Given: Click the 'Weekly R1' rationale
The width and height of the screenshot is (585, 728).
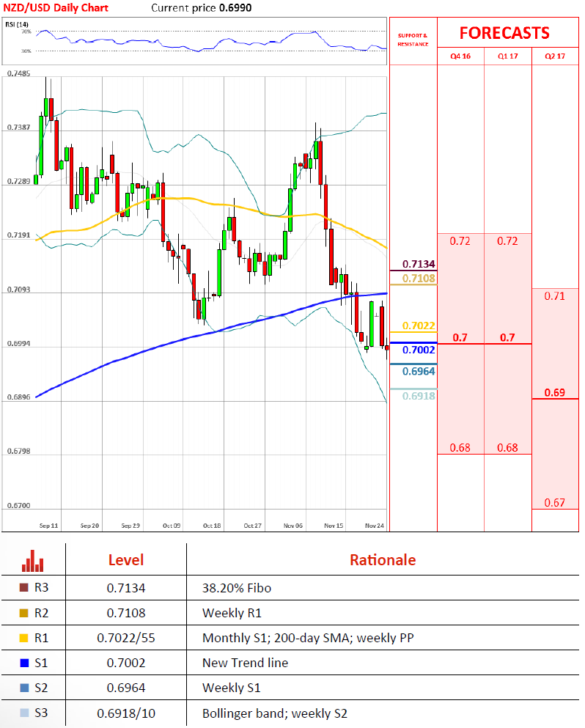Looking at the screenshot, I should (232, 613).
